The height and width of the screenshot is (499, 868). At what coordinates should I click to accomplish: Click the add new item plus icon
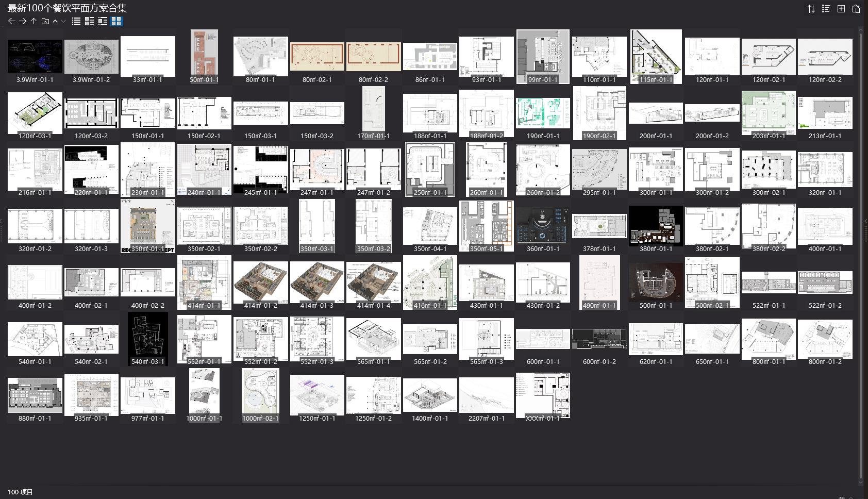(x=841, y=9)
